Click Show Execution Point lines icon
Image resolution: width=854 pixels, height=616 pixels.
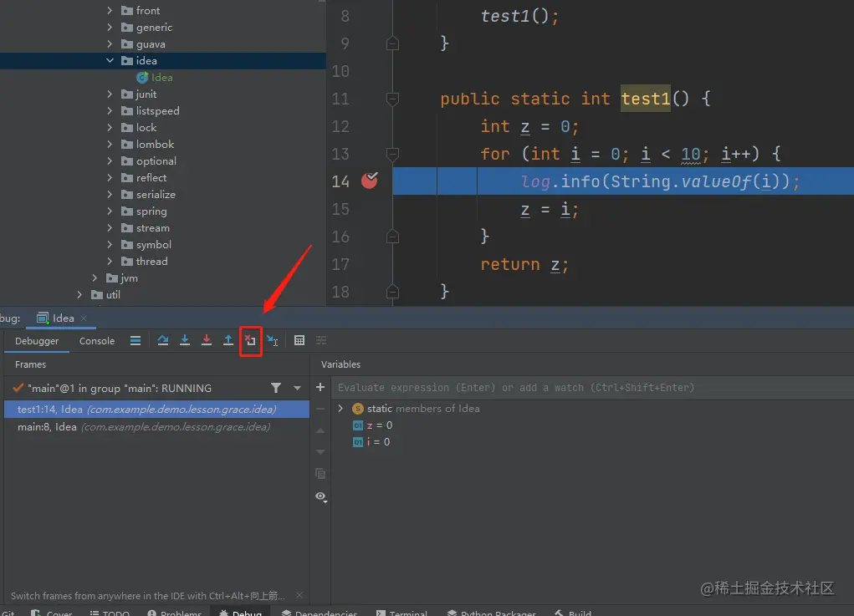click(x=136, y=341)
